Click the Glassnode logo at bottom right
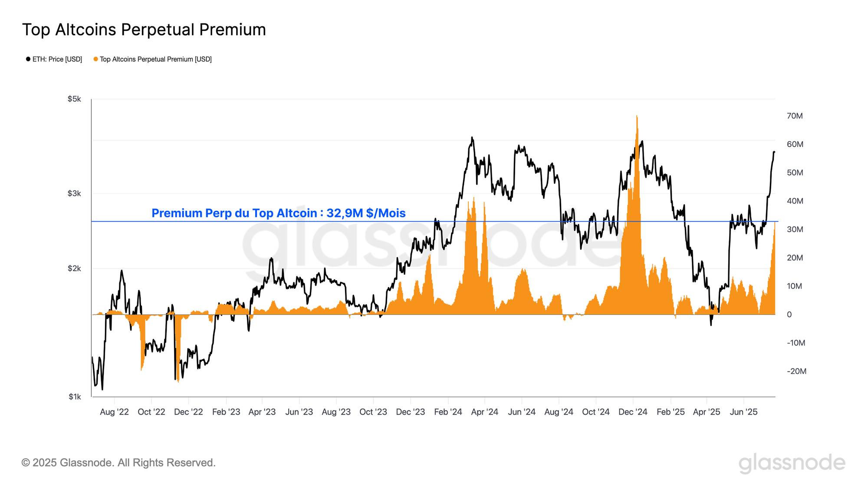868x488 pixels. point(792,463)
